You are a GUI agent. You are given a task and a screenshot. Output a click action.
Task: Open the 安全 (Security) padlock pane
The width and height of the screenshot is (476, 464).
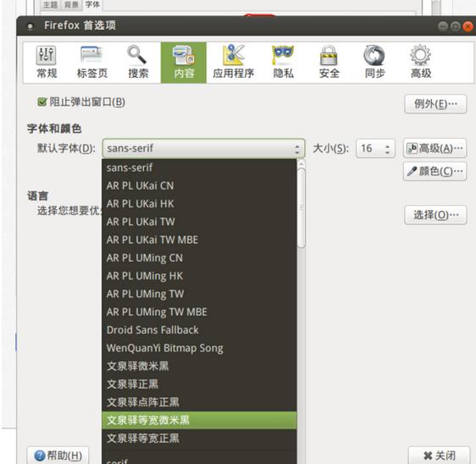pyautogui.click(x=329, y=63)
